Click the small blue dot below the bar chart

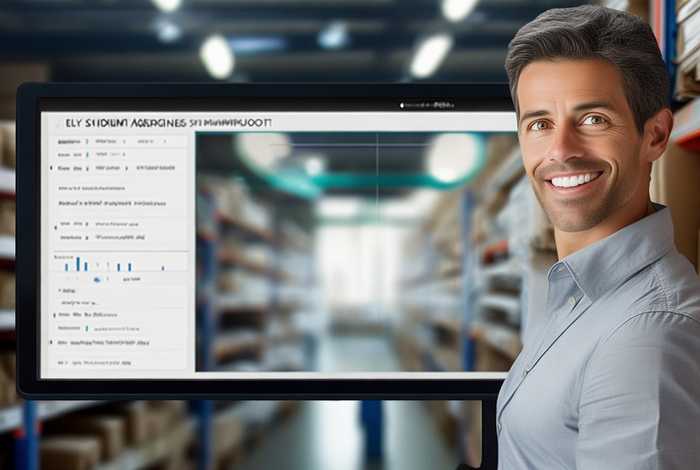[x=97, y=280]
